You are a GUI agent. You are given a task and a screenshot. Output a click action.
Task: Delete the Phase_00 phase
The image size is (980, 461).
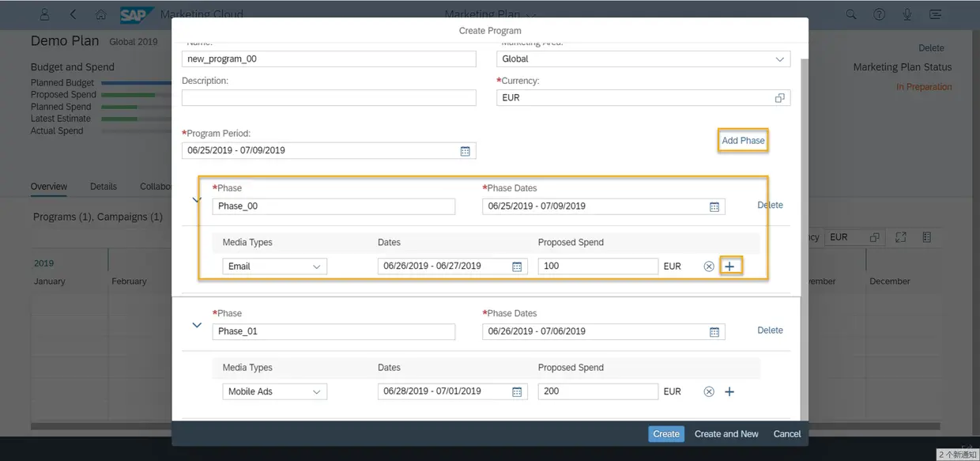point(770,205)
